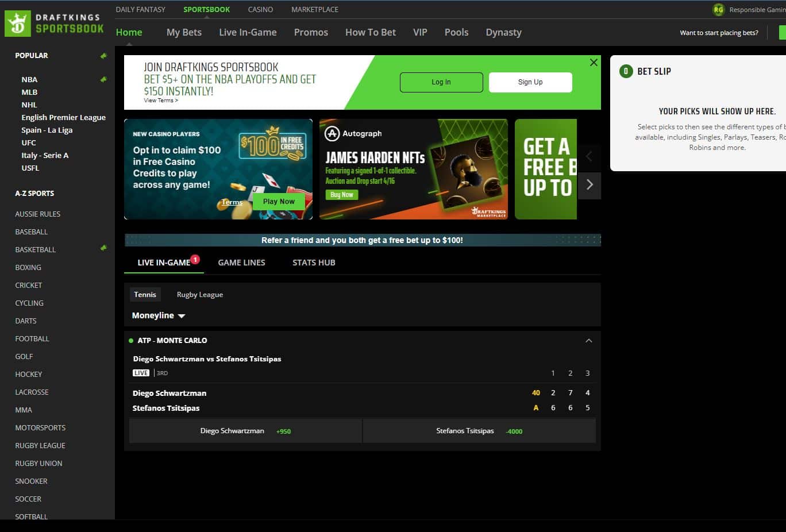Viewport: 786px width, 532px height.
Task: Click Buy Now on Harden NFT ad
Action: click(x=342, y=195)
